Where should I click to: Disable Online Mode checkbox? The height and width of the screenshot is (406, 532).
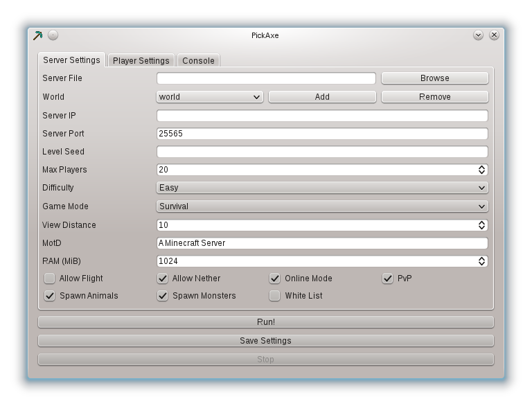click(x=275, y=279)
